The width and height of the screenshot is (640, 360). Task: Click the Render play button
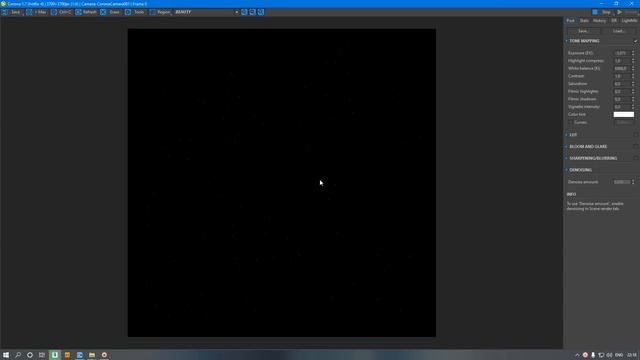[627, 12]
